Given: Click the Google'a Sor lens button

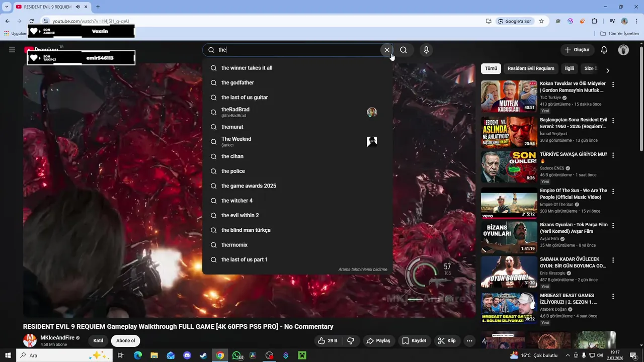Looking at the screenshot, I should pos(515,21).
